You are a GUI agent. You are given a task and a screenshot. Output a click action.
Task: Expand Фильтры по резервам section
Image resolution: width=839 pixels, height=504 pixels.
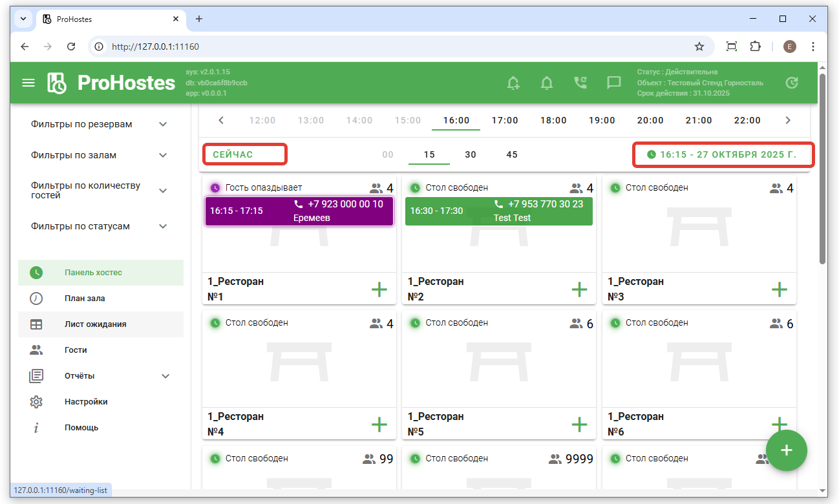pos(163,124)
